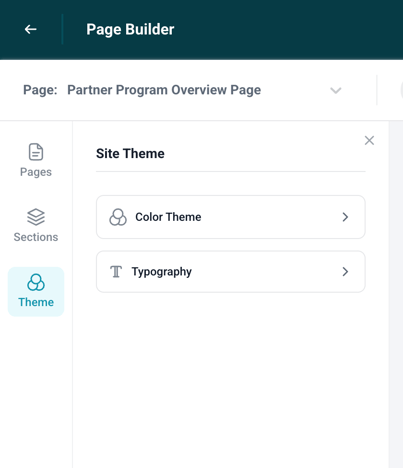
Task: Click the Theme overlapping circles sidebar icon
Action: [36, 282]
